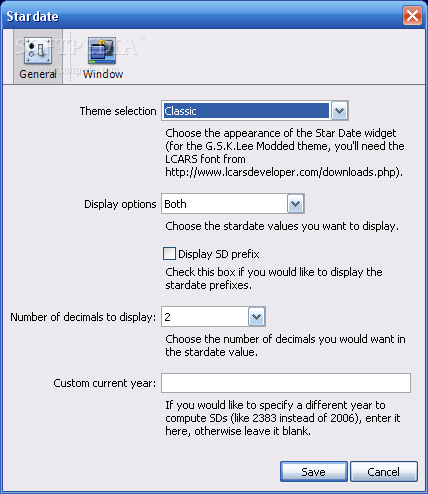Switch to the General tab label

pos(38,74)
